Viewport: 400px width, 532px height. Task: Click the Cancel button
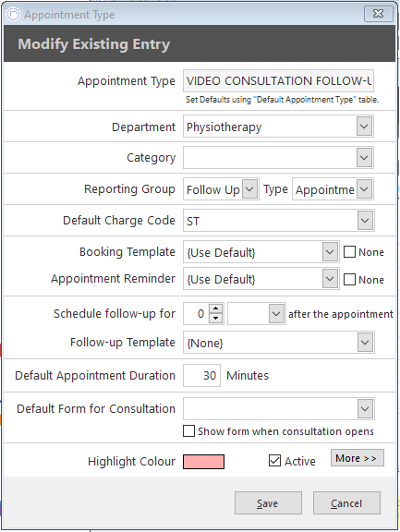click(x=346, y=503)
